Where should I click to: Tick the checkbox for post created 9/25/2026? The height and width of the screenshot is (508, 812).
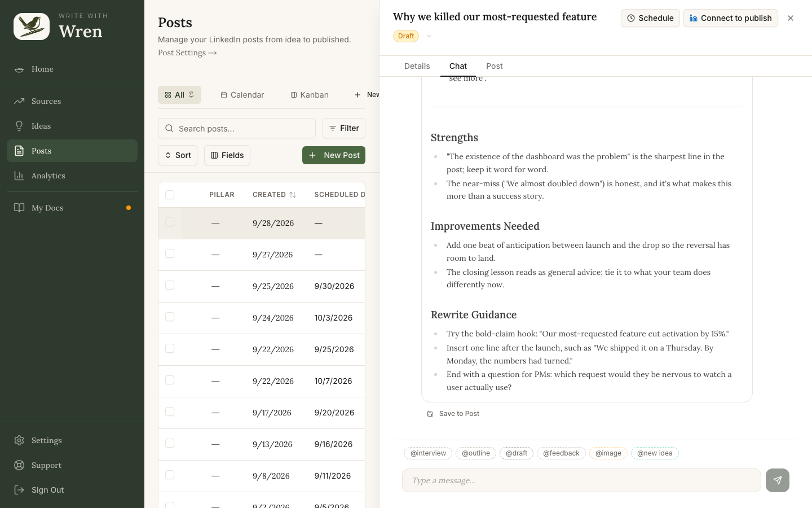coord(170,286)
